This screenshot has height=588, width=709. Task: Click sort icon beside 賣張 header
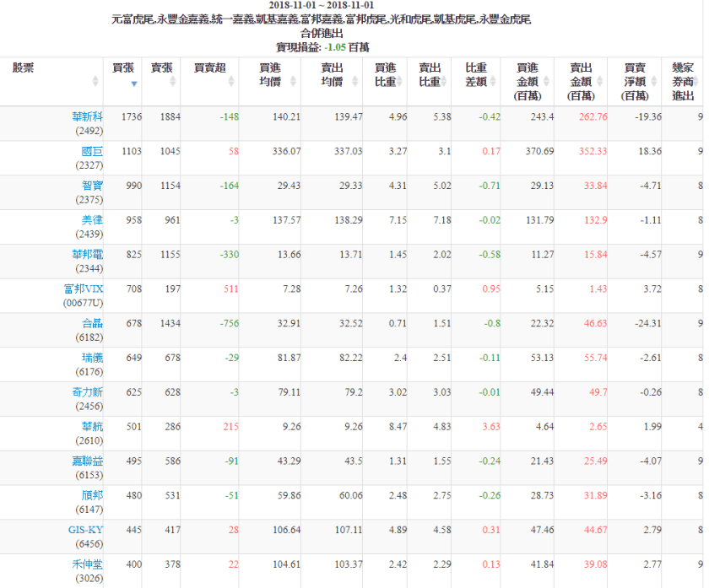coord(173,82)
